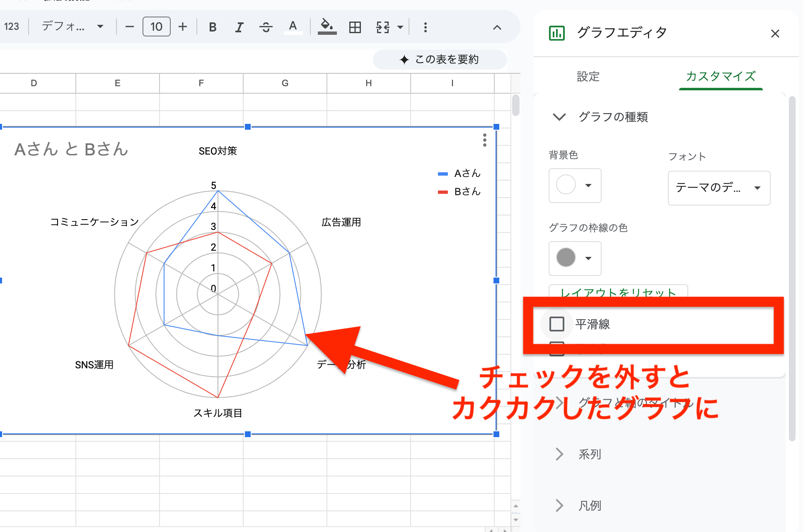The height and width of the screenshot is (532, 803).
Task: Open the fill color tool
Action: click(x=327, y=27)
